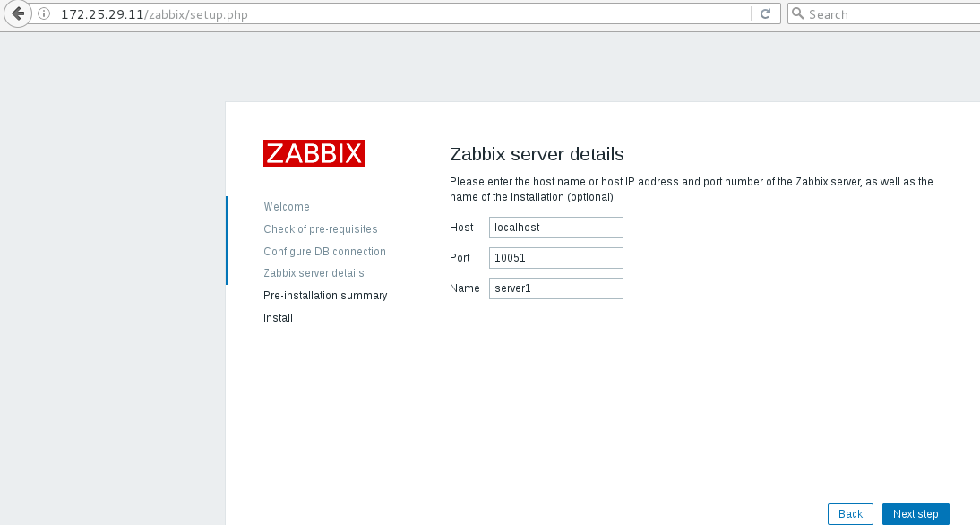Click the ZABBIX logo

point(314,153)
